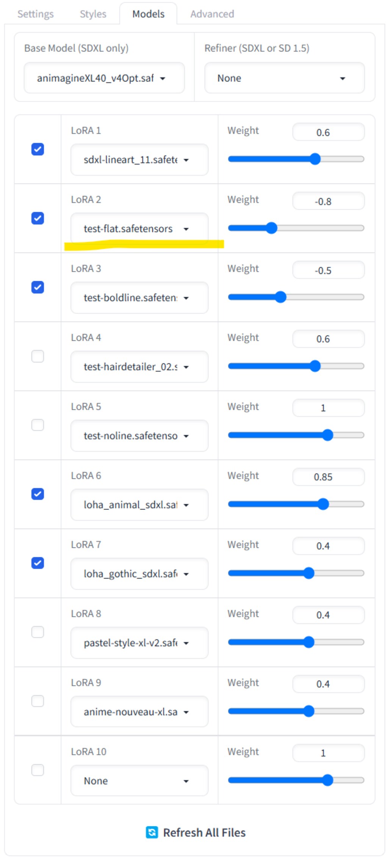Expand the LoRA 10 None dropdown
This screenshot has width=388, height=868.
click(x=139, y=781)
